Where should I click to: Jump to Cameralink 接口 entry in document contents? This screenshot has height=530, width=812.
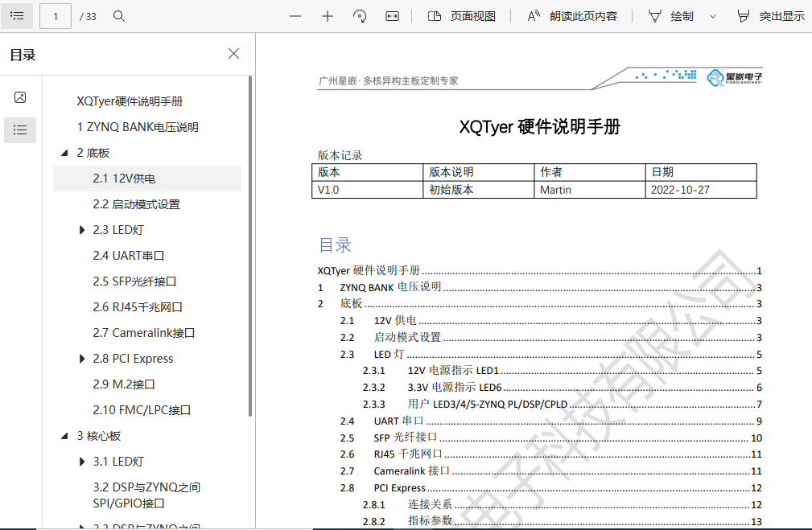(x=411, y=470)
